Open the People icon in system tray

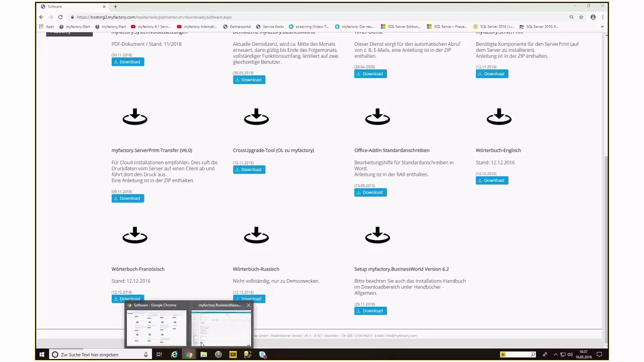coord(545,354)
